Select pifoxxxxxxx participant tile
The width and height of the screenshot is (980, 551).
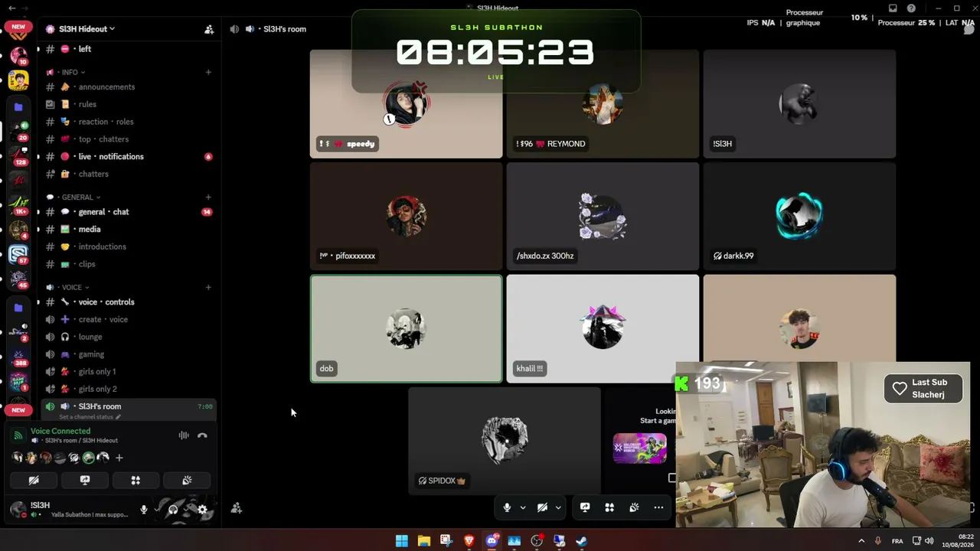[406, 217]
